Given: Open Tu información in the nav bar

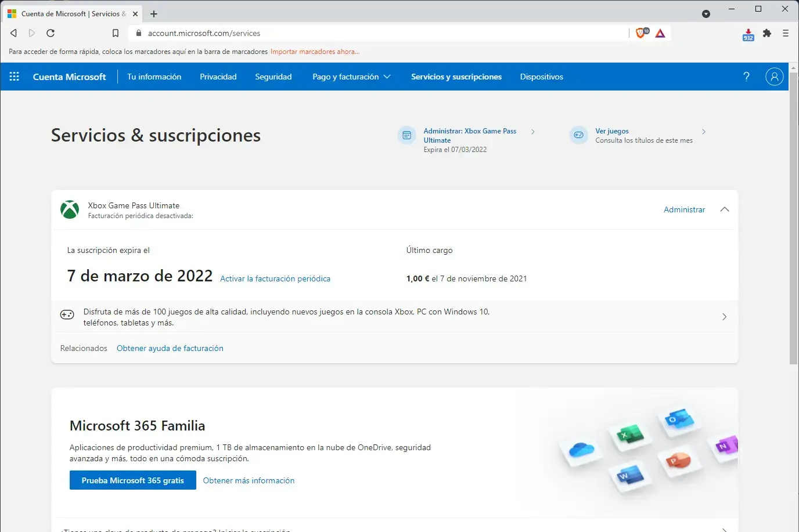Looking at the screenshot, I should coord(154,77).
